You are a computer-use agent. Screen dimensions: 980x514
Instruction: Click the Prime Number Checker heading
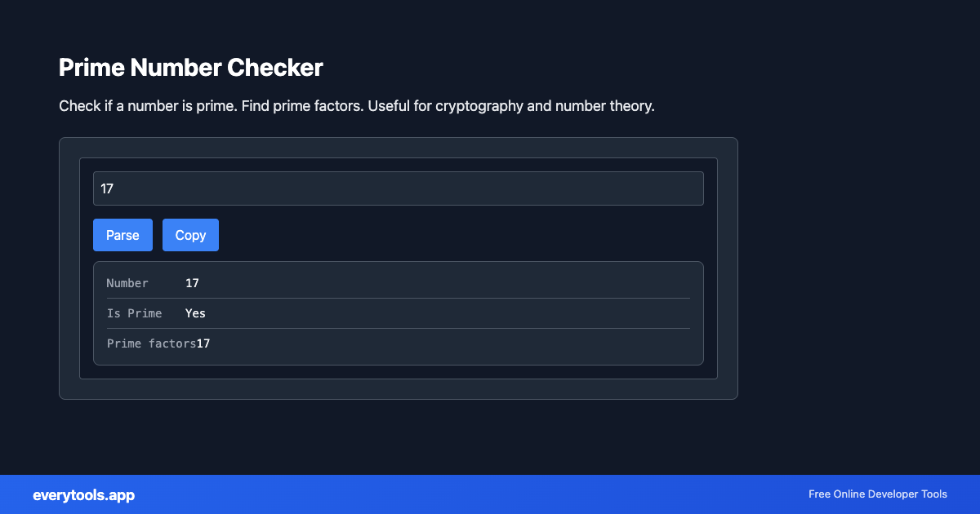190,68
